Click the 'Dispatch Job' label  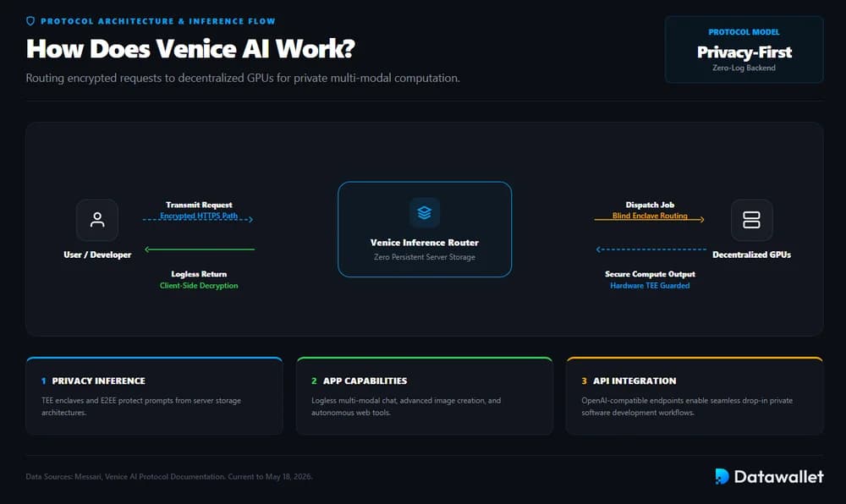pyautogui.click(x=650, y=205)
